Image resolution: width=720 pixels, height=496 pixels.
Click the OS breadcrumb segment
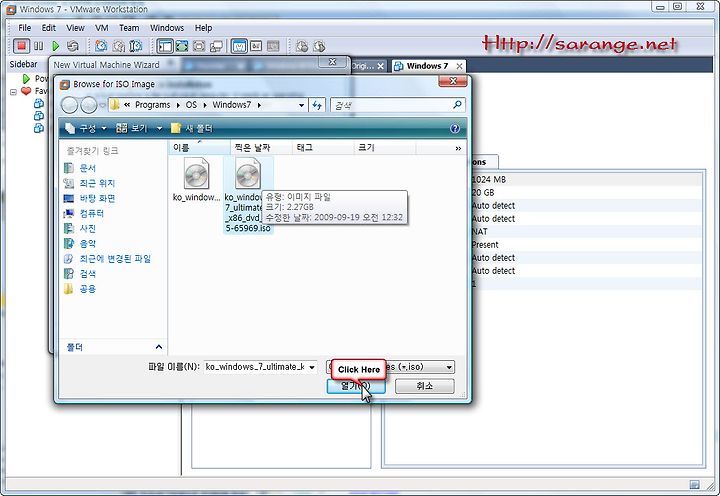(191, 105)
